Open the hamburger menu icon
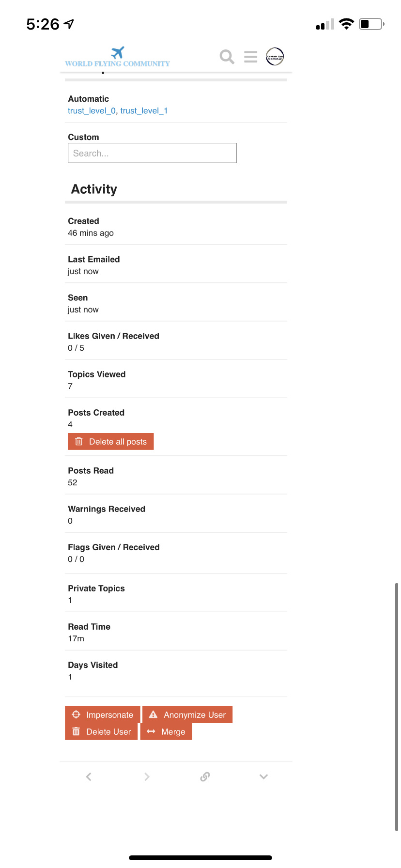401x868 pixels. (250, 57)
